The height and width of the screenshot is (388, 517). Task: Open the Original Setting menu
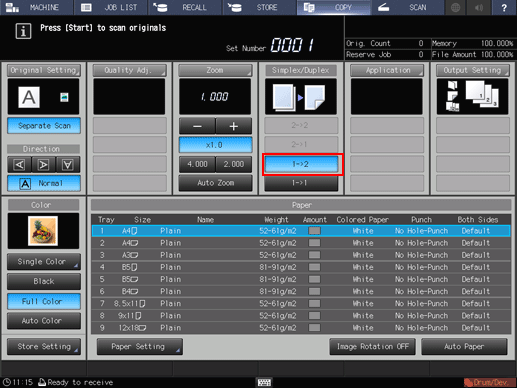(44, 70)
